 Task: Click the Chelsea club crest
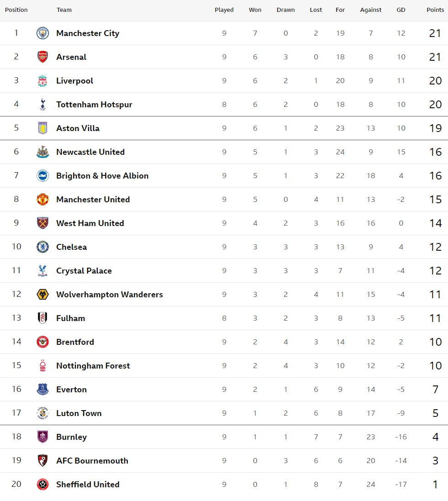42,247
